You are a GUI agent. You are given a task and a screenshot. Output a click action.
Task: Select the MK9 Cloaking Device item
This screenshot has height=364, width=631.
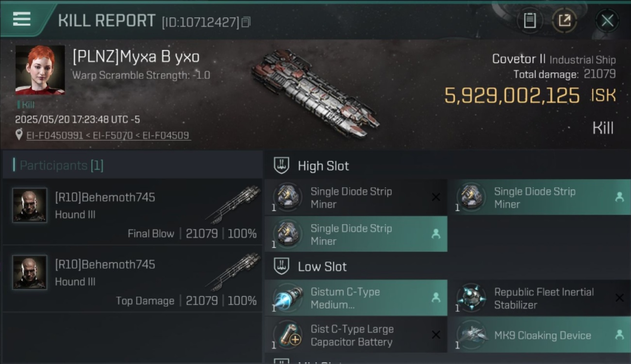pos(539,335)
